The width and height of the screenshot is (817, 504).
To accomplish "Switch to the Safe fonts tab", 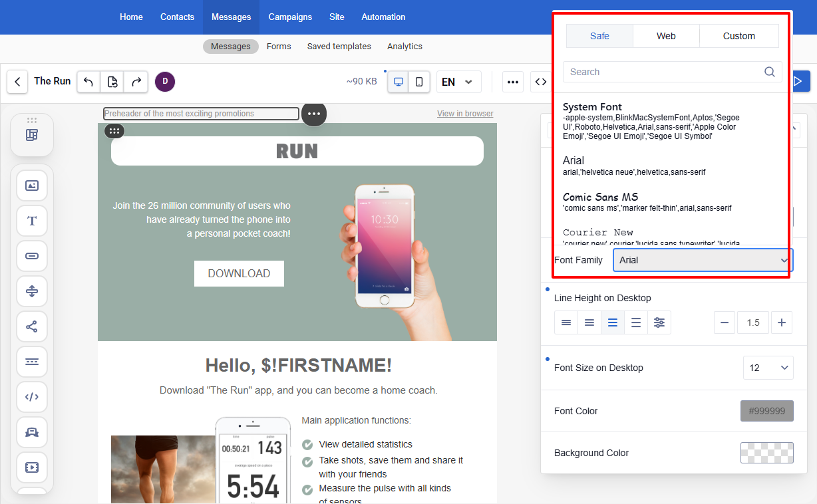I will 599,36.
